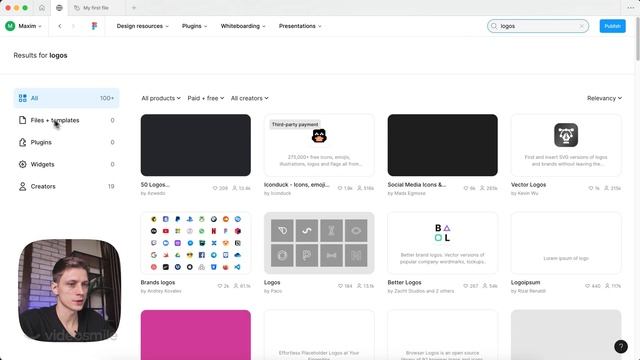Open the All creators dropdown
Image resolution: width=640 pixels, height=360 pixels.
pyautogui.click(x=249, y=98)
